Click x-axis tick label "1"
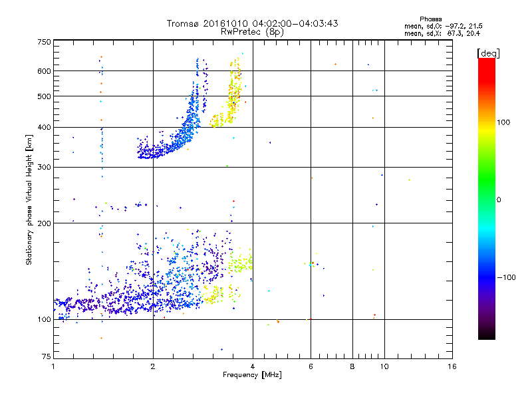Screen dimensions: 532x399 click(x=53, y=366)
